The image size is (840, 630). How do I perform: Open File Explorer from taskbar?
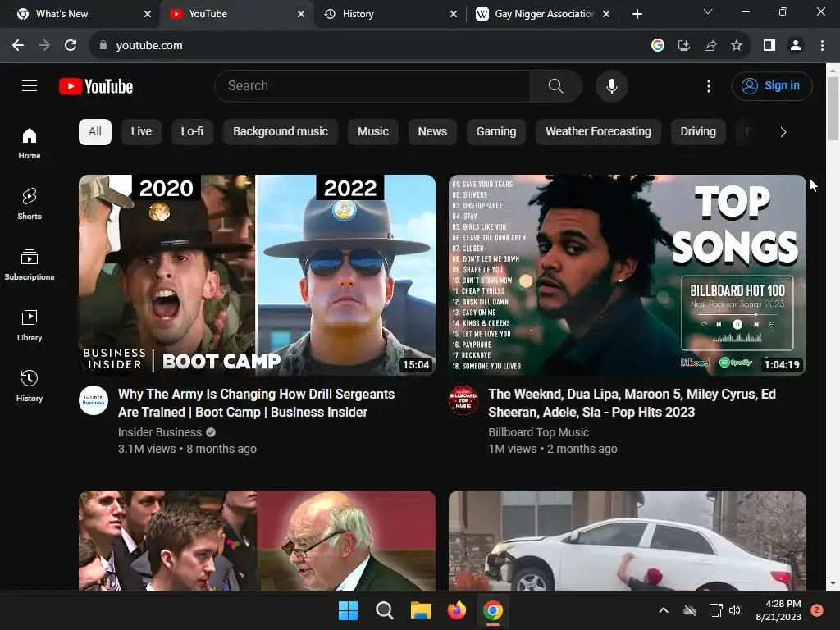click(x=421, y=610)
